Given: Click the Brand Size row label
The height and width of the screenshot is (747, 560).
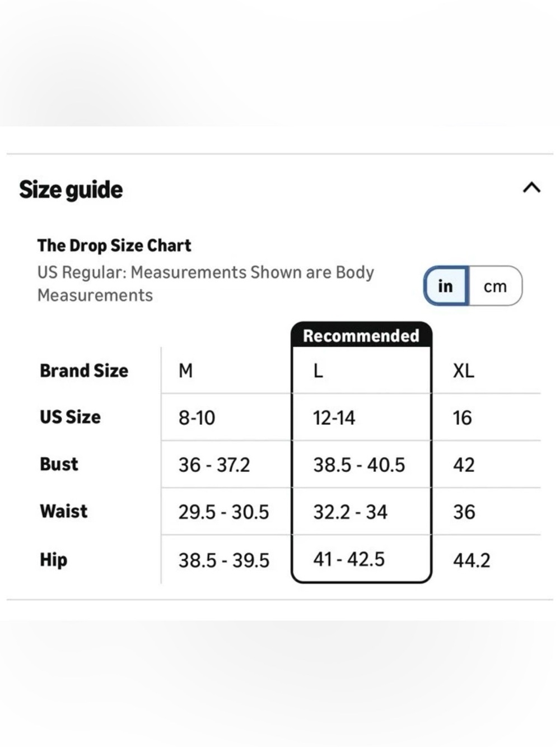Looking at the screenshot, I should (x=84, y=370).
